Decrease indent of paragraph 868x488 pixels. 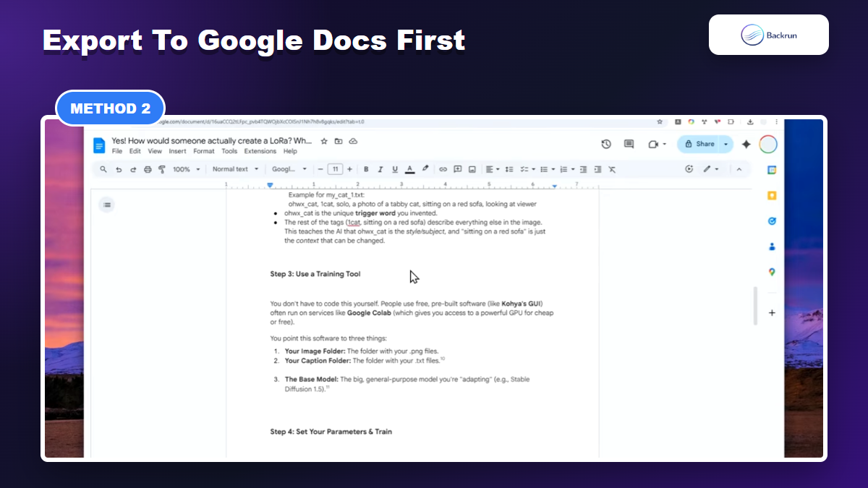coord(584,169)
